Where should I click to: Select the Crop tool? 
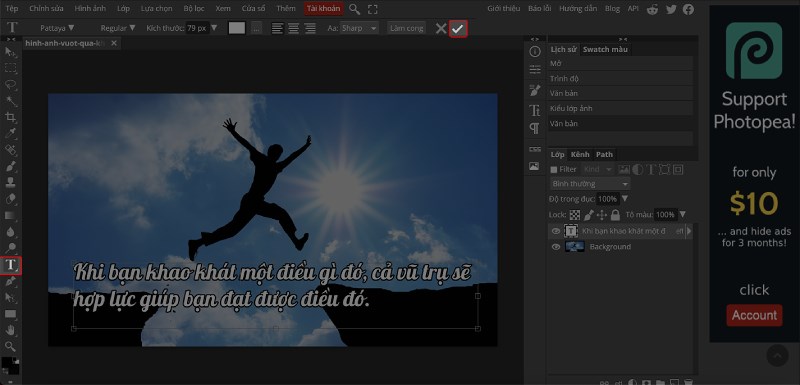click(x=10, y=118)
